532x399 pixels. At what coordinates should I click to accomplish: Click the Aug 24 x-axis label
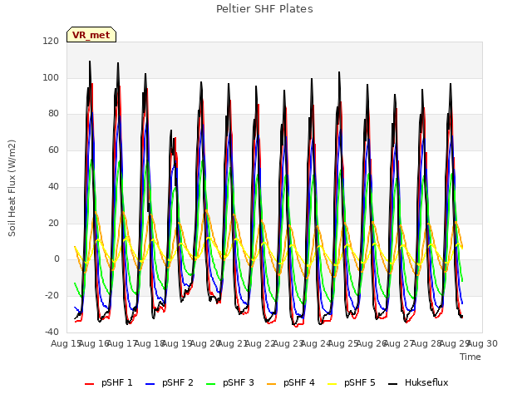click(x=316, y=343)
